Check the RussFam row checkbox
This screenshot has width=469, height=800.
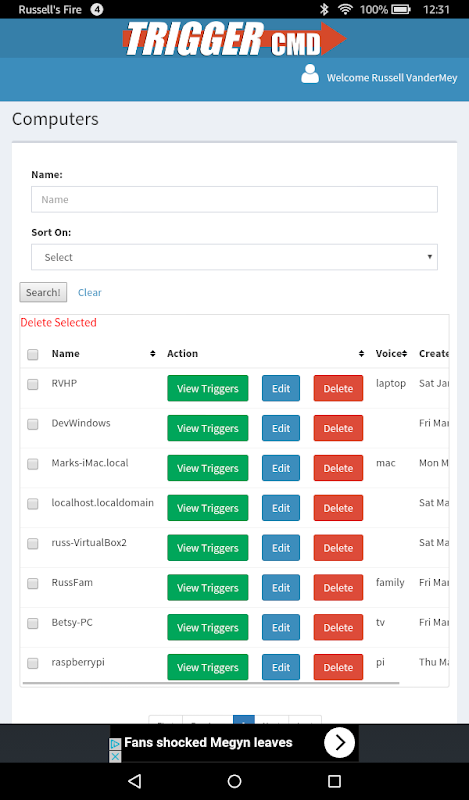click(33, 583)
